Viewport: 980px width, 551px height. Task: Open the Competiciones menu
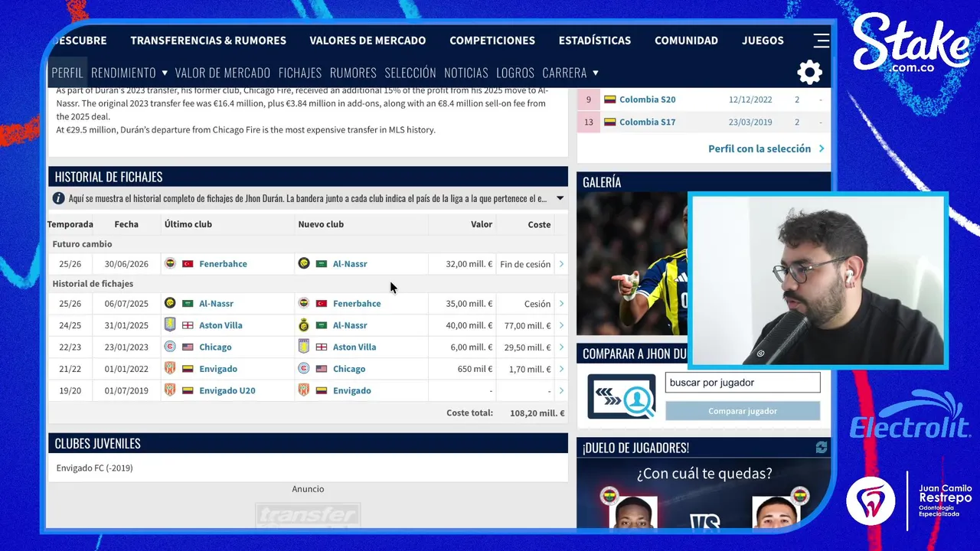point(492,41)
